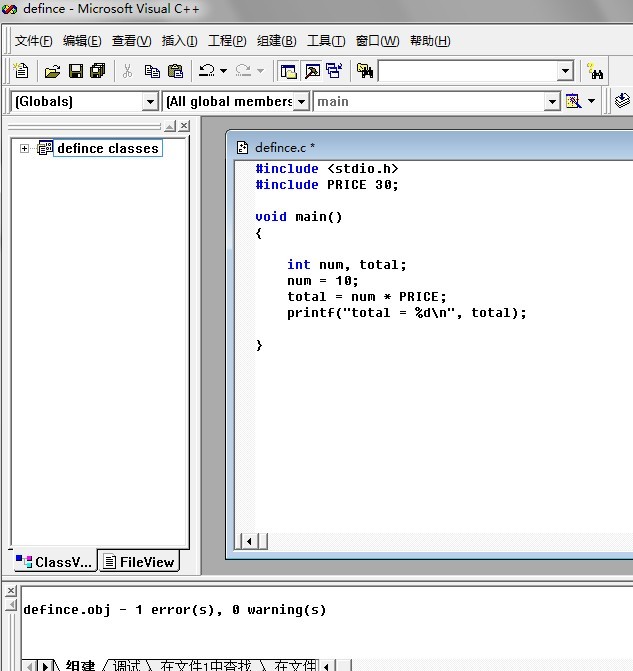Click the Redo arrow icon
Viewport: 633px width, 671px height.
(243, 71)
